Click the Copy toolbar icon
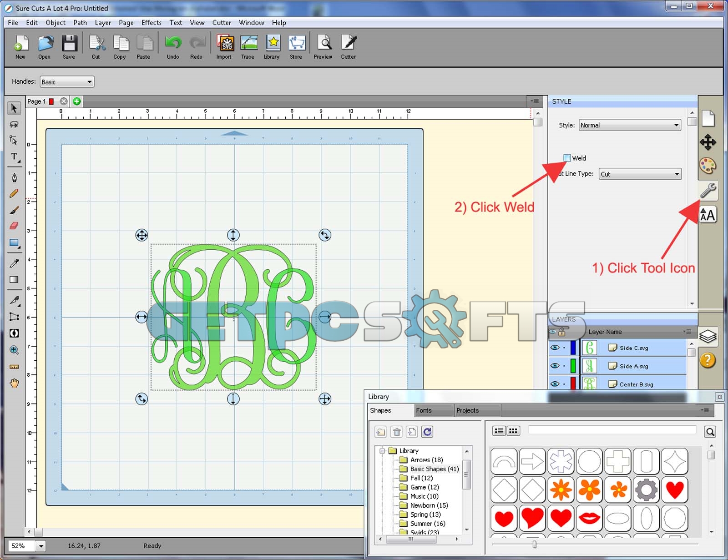The height and width of the screenshot is (560, 728). click(120, 47)
